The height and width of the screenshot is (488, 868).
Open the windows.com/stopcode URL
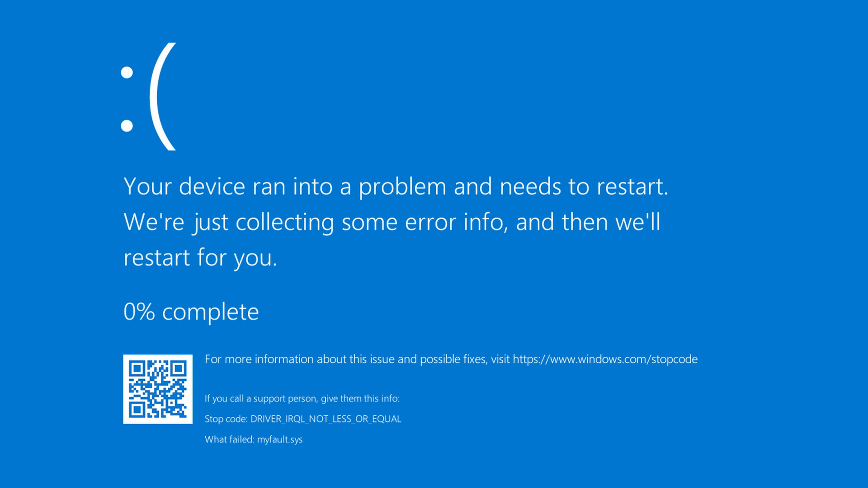coord(605,359)
